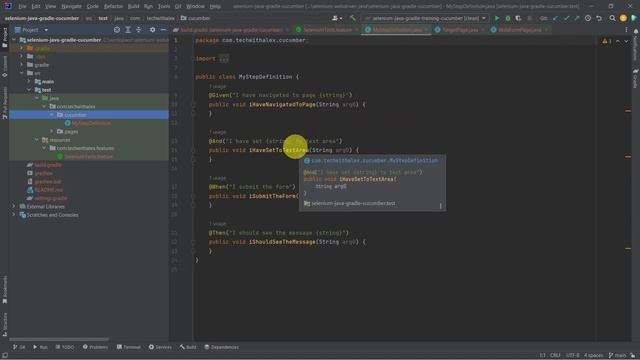Open the code documentation popup options menu
Image resolution: width=640 pixels, height=360 pixels.
[x=440, y=206]
